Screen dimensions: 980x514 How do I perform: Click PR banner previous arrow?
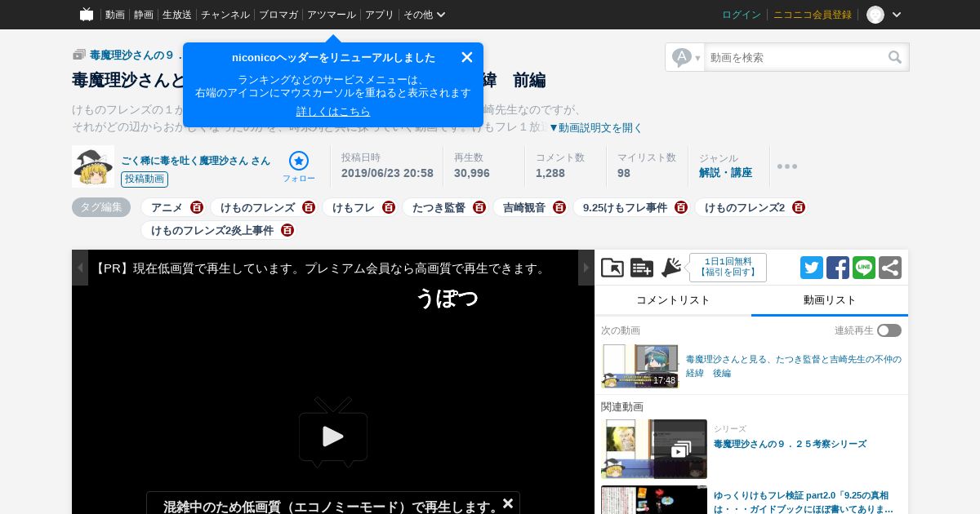click(x=80, y=268)
